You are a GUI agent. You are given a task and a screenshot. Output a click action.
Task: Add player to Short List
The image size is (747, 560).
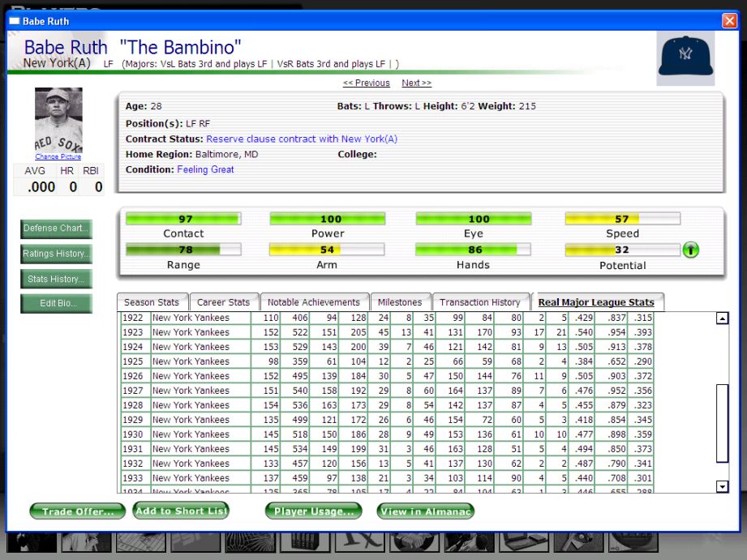(x=181, y=511)
